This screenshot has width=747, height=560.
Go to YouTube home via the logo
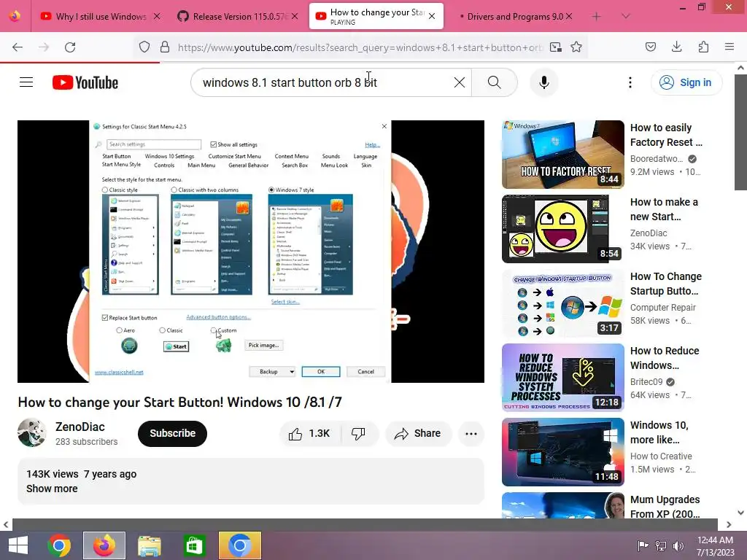[x=85, y=82]
